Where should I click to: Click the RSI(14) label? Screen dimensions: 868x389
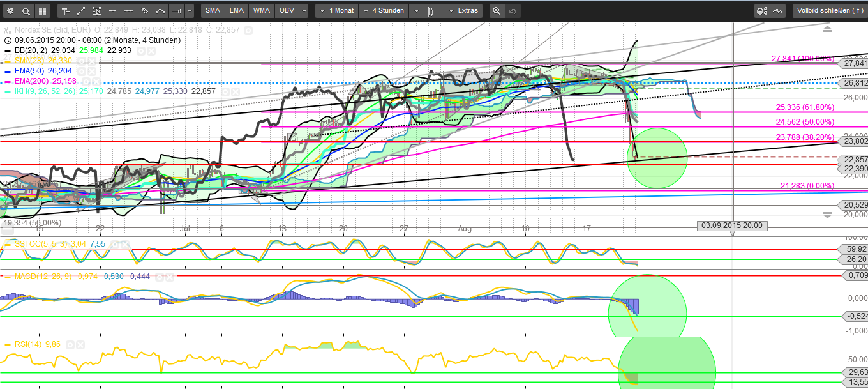pos(28,344)
